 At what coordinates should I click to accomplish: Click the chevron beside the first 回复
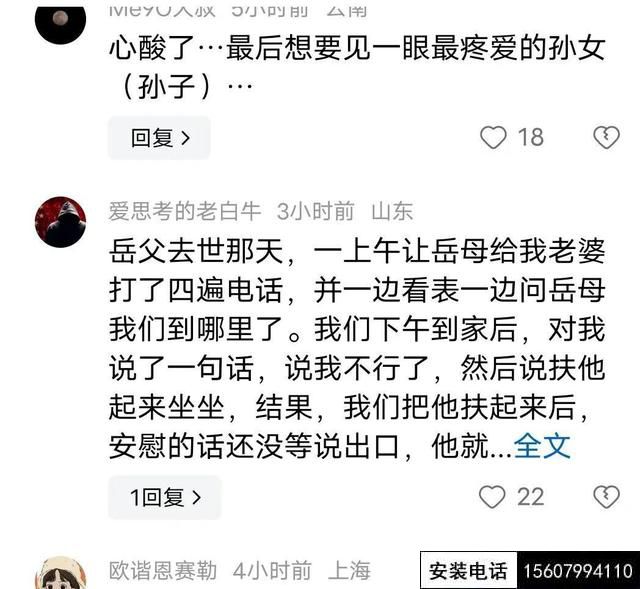(185, 138)
